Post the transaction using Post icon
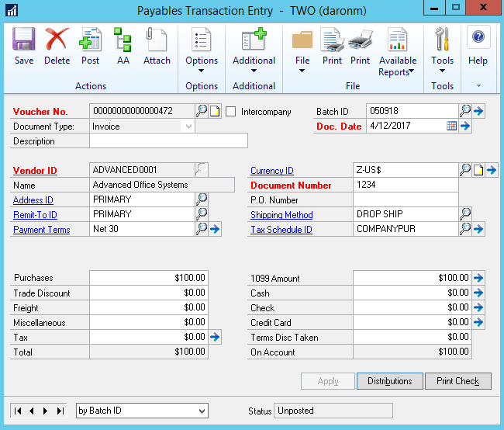Image resolution: width=504 pixels, height=430 pixels. [90, 40]
